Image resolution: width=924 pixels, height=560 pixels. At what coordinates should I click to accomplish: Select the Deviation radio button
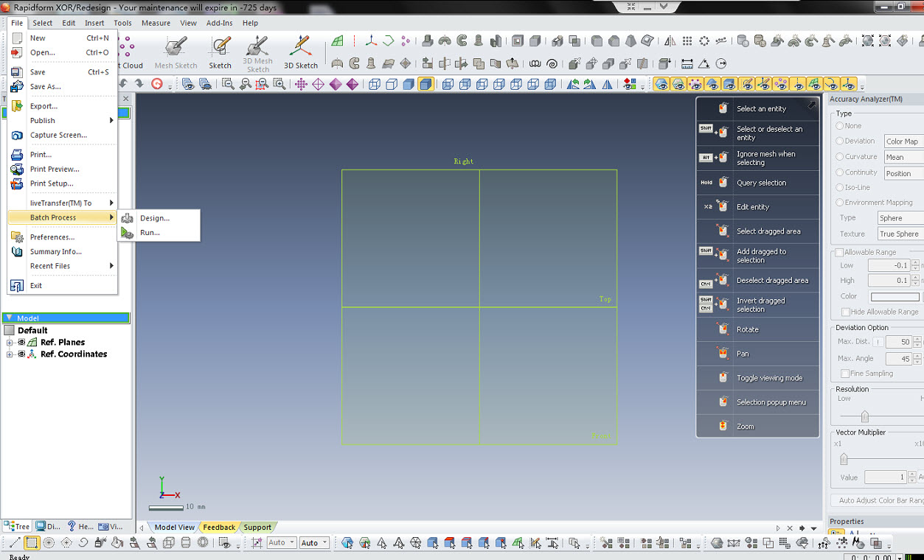pos(839,141)
